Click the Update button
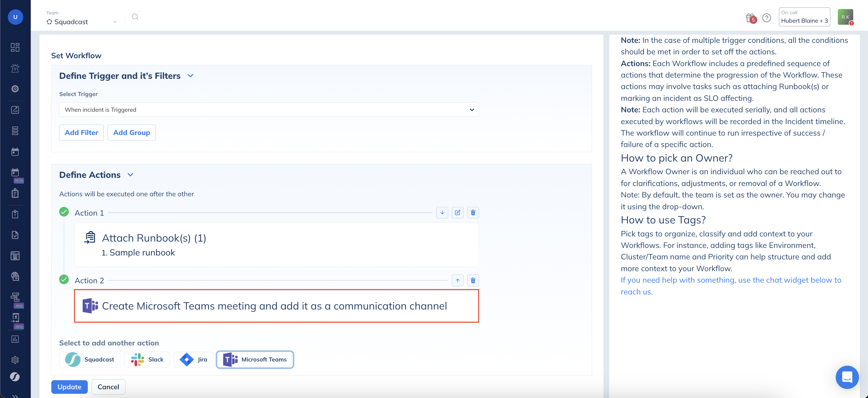 69,387
